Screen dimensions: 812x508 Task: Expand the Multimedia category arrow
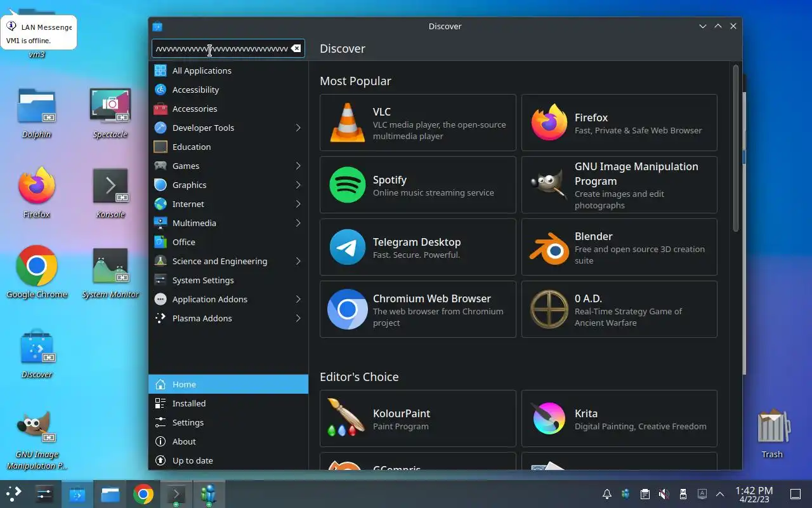(x=298, y=223)
